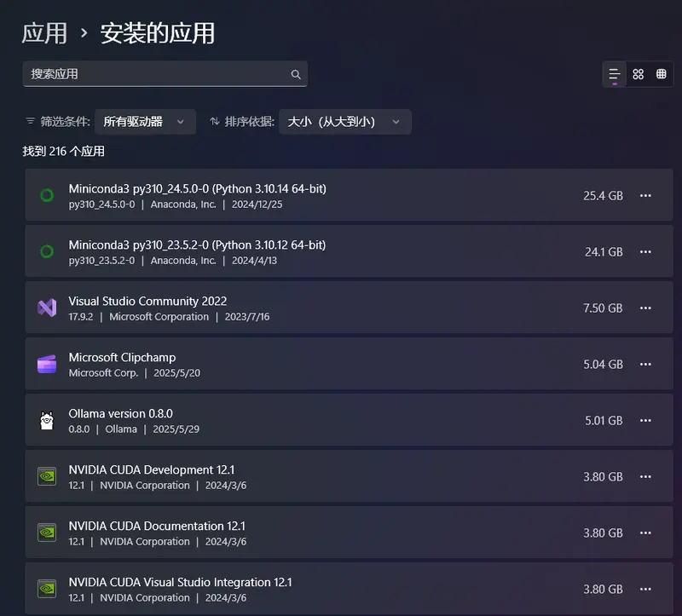Viewport: 682px width, 616px height.
Task: Open more options for CUDA Visual Studio Integration
Action: pos(645,589)
